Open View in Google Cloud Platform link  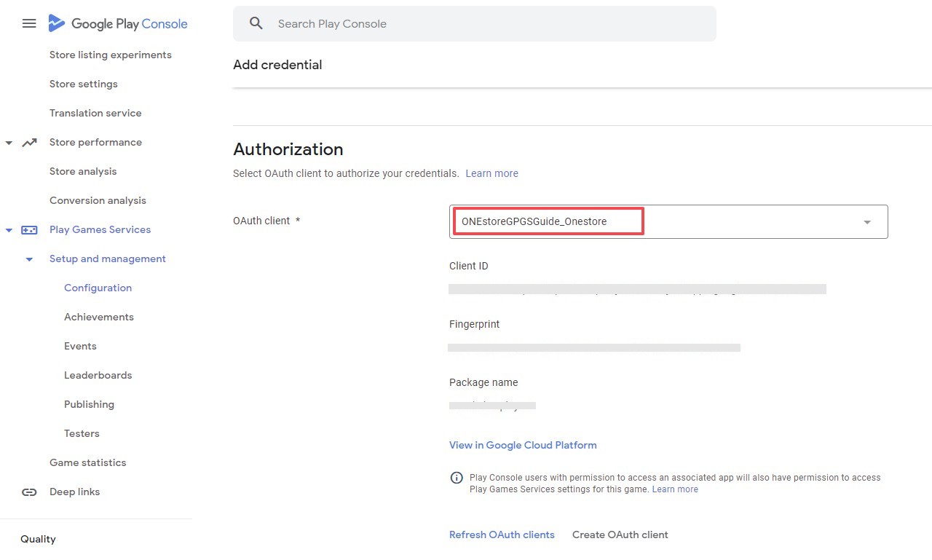tap(523, 445)
